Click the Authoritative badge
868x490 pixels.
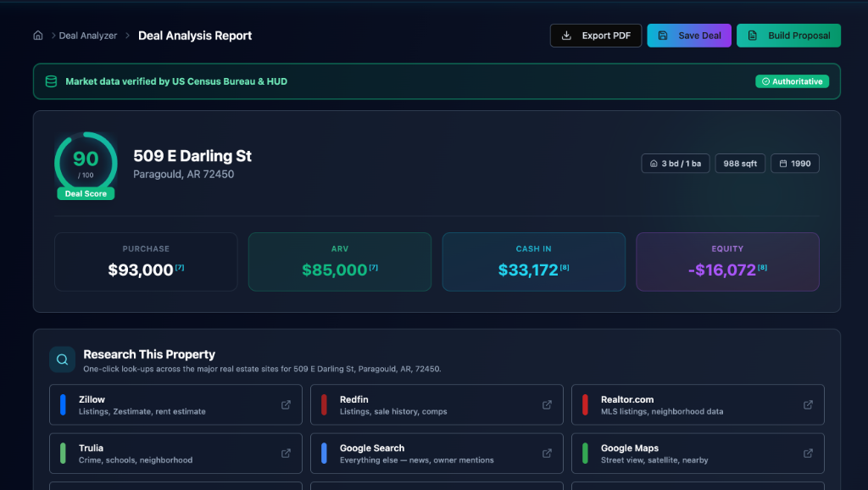click(x=793, y=81)
